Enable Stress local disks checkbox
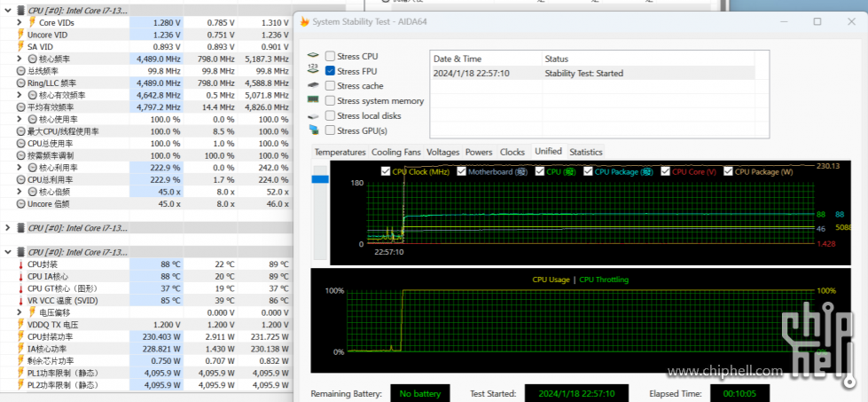 click(x=330, y=115)
